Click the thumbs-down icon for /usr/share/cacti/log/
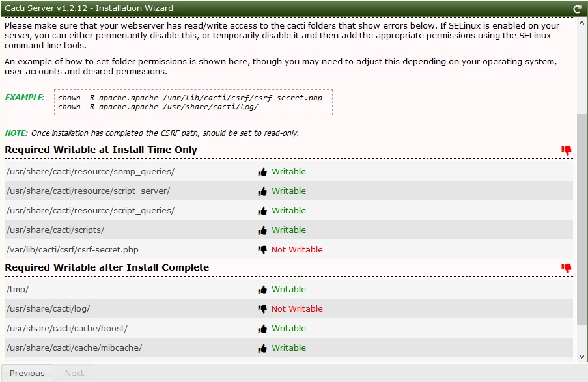588x382 pixels. click(x=262, y=309)
